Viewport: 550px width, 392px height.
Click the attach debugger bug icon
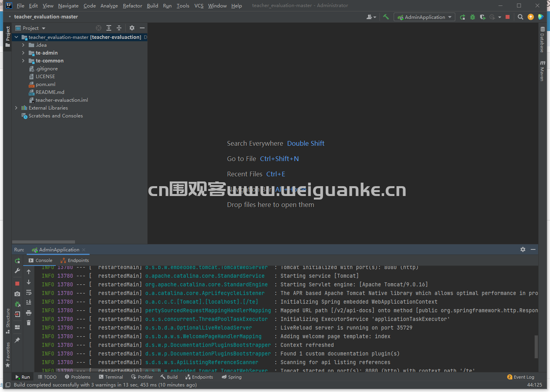tap(17, 304)
